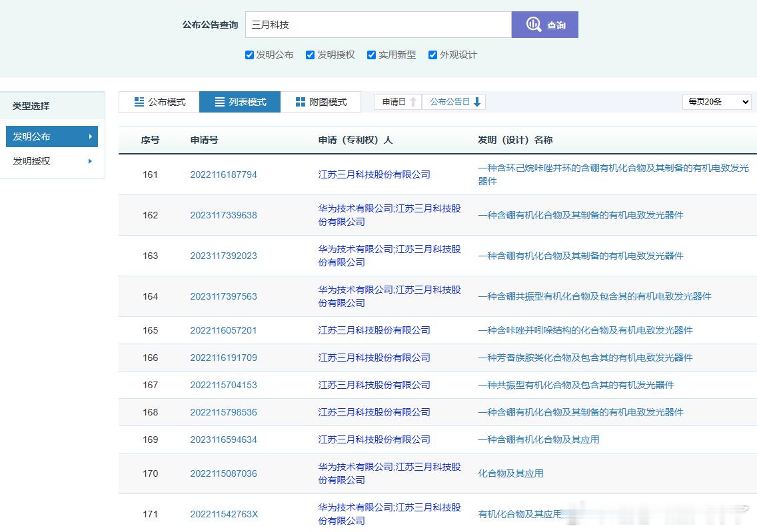757x532 pixels.
Task: Sort results by 公布公告日
Action: pos(454,102)
